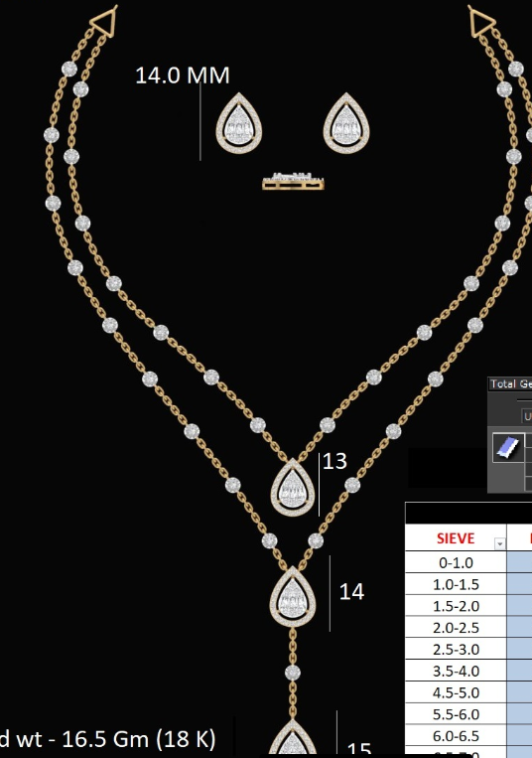Open the SIEVE column filter dropdown

coord(499,543)
